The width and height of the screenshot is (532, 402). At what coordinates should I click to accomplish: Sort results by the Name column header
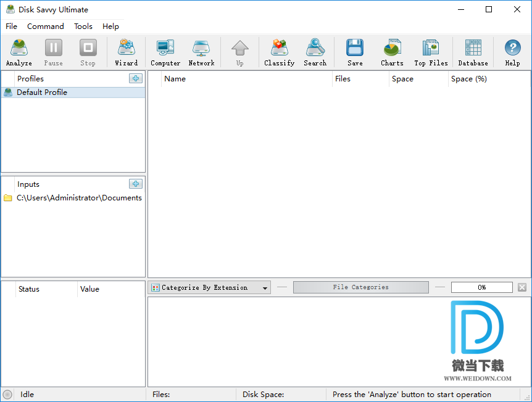point(247,79)
